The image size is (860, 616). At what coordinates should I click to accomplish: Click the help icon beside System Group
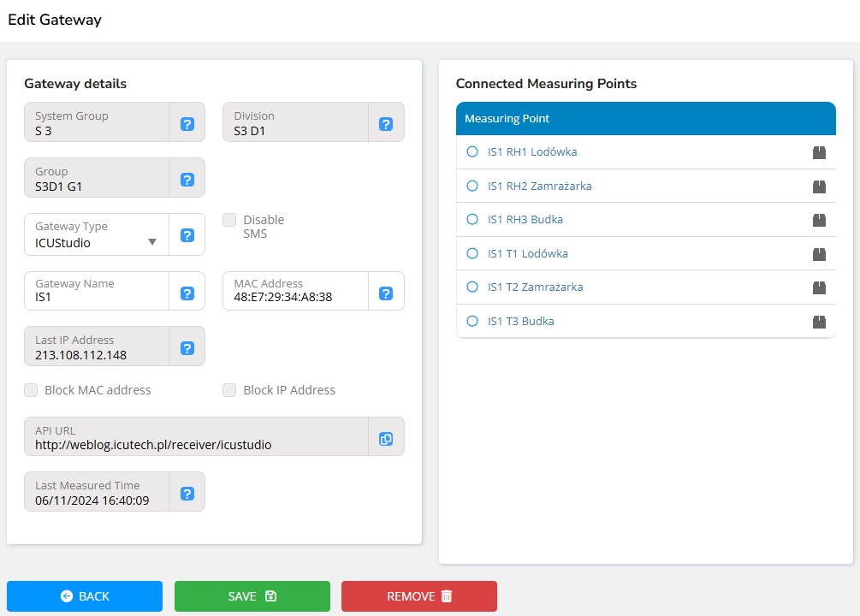tap(187, 124)
